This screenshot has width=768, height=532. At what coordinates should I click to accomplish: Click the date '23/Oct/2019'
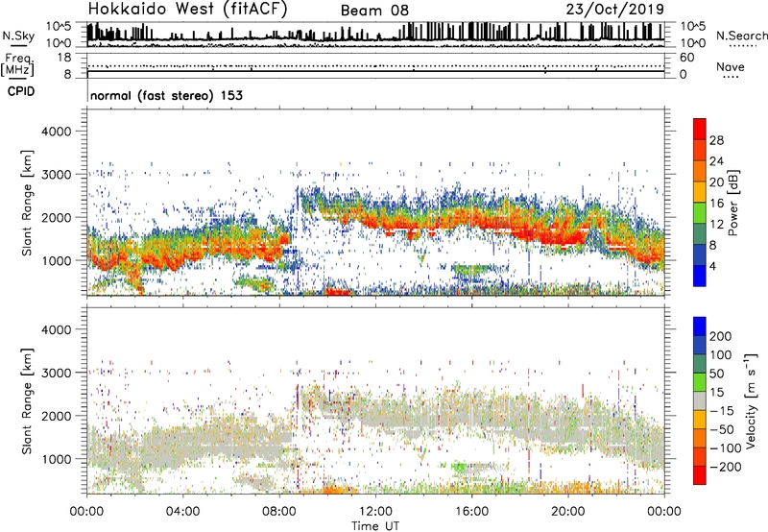click(x=615, y=10)
